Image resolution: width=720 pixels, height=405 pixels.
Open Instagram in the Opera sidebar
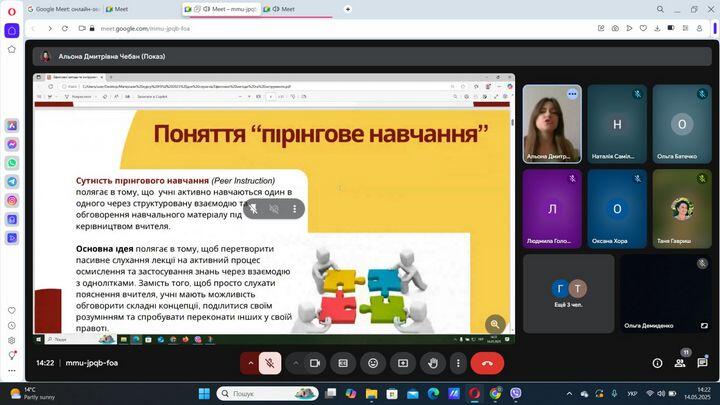click(12, 200)
